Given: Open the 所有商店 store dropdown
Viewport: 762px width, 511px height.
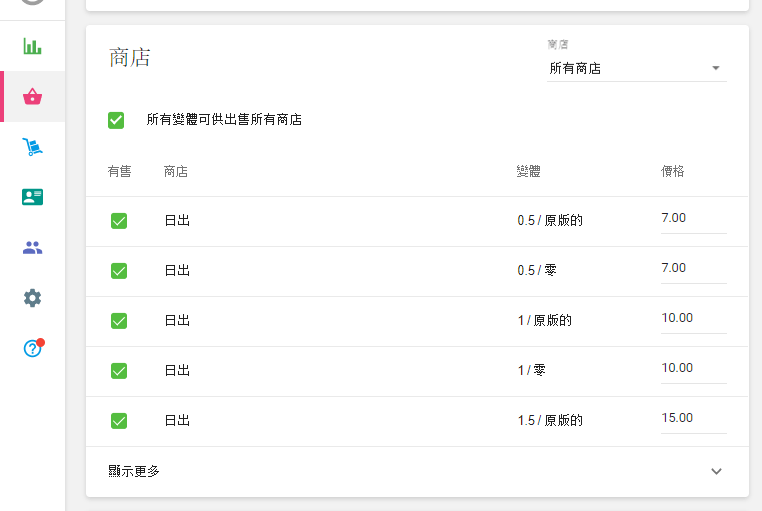Looking at the screenshot, I should [637, 68].
